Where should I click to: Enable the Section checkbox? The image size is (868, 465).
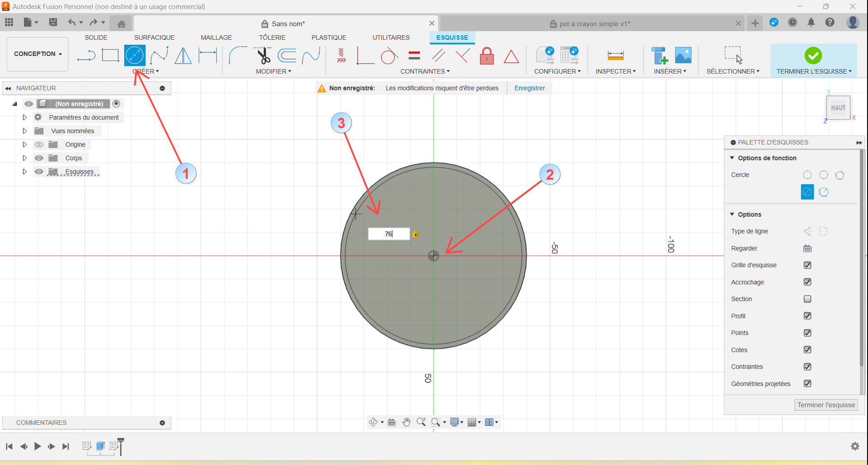[807, 299]
